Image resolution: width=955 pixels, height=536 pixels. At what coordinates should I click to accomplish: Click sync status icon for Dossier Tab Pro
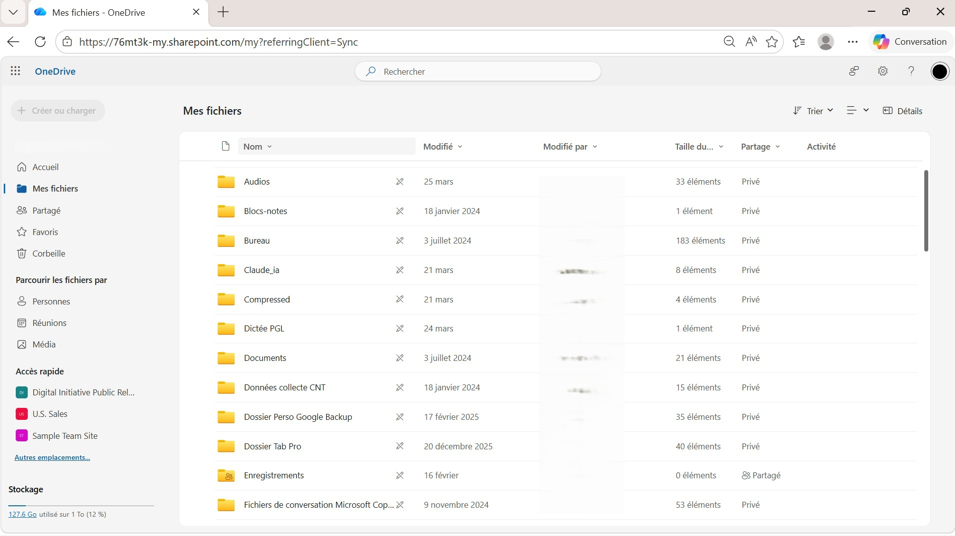click(400, 446)
